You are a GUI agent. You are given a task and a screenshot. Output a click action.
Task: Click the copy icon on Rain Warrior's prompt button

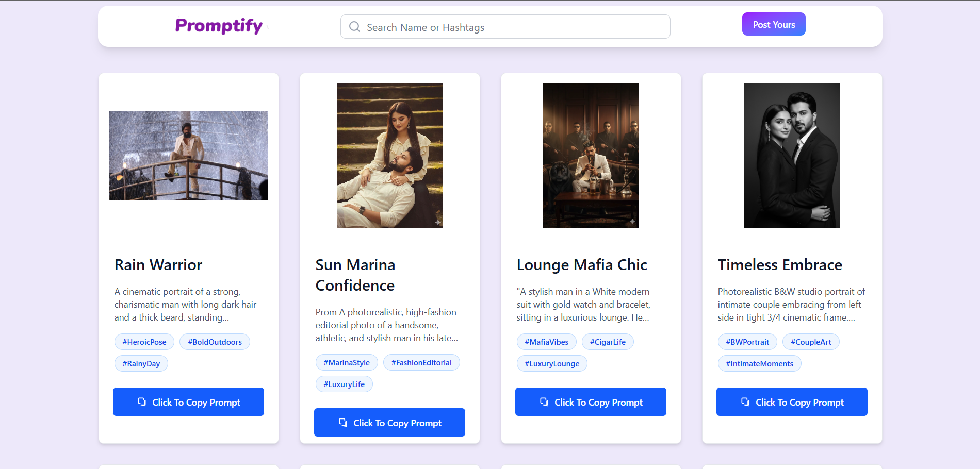point(142,401)
